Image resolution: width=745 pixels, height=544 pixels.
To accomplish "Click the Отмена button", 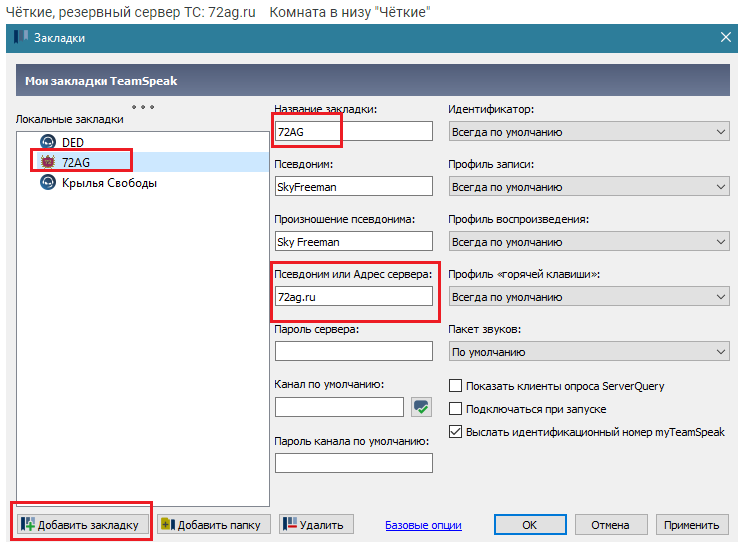I will pyautogui.click(x=611, y=525).
